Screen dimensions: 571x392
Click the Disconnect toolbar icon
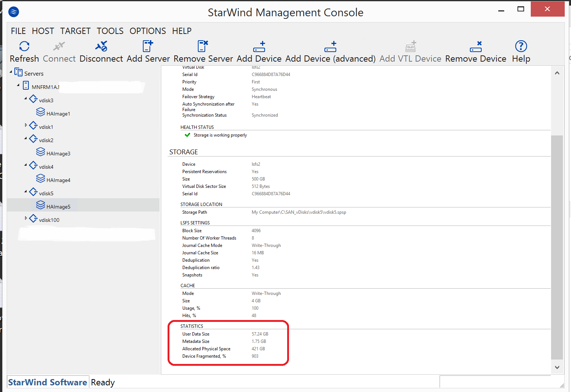click(101, 46)
